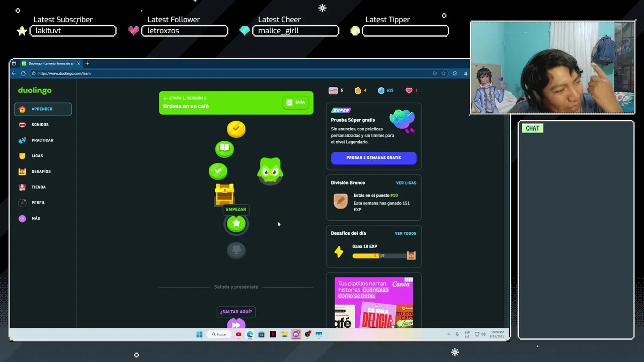Open the Windows Start menu
The height and width of the screenshot is (362, 644).
click(x=199, y=334)
